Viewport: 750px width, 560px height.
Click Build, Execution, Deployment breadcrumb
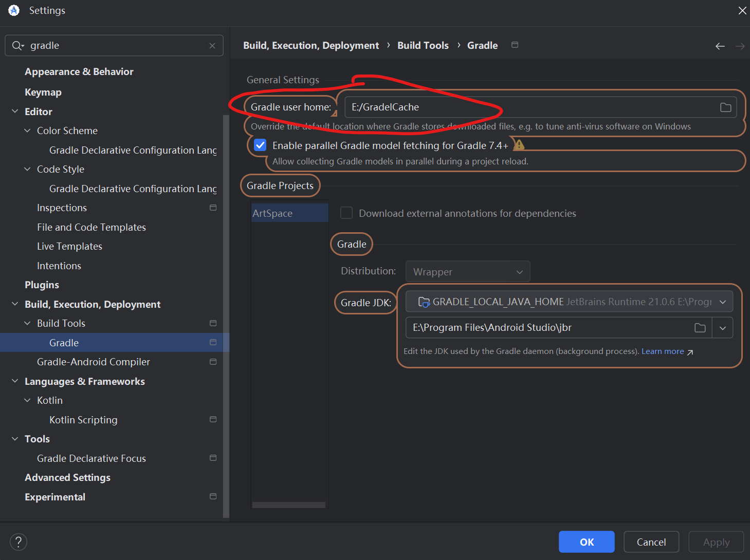[311, 45]
